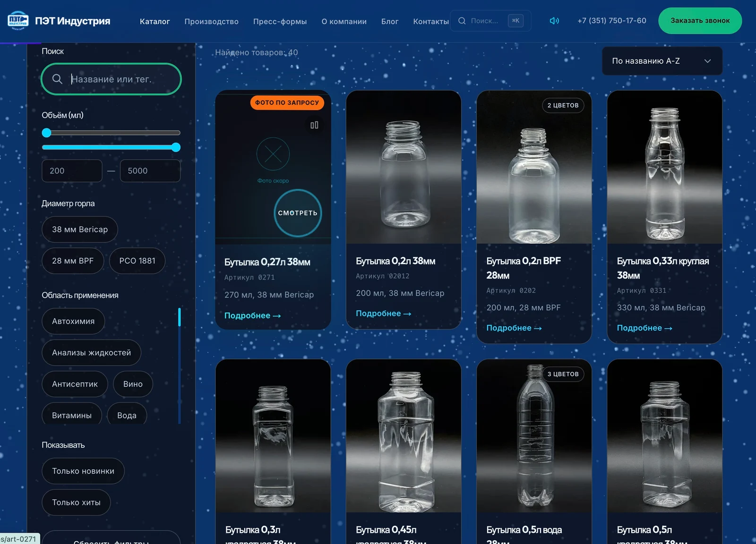Click the application filter list scrollbar
The width and height of the screenshot is (756, 544).
180,366
